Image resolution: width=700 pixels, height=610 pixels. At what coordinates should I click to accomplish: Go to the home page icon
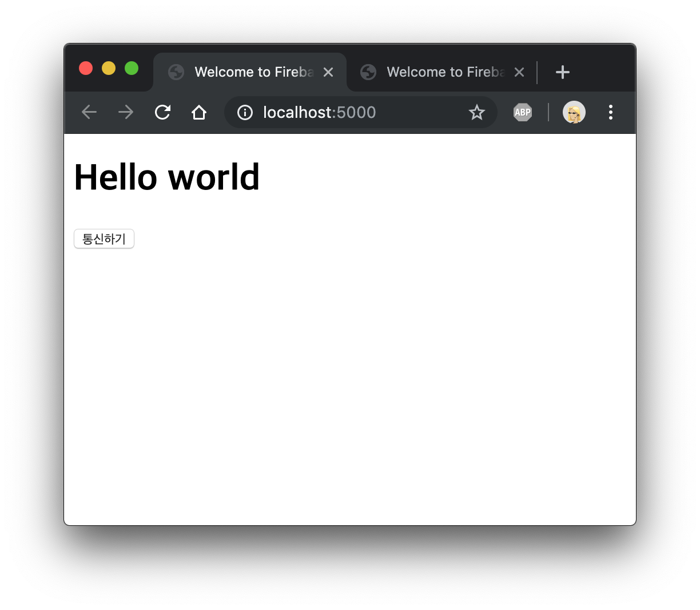199,112
